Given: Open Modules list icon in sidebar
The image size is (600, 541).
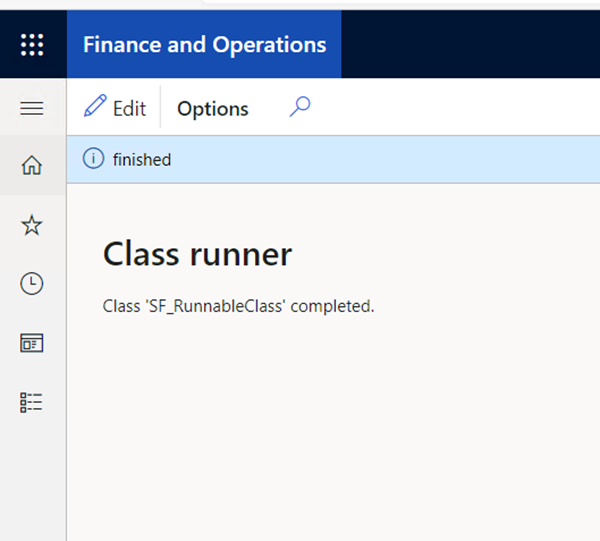Looking at the screenshot, I should click(x=31, y=402).
